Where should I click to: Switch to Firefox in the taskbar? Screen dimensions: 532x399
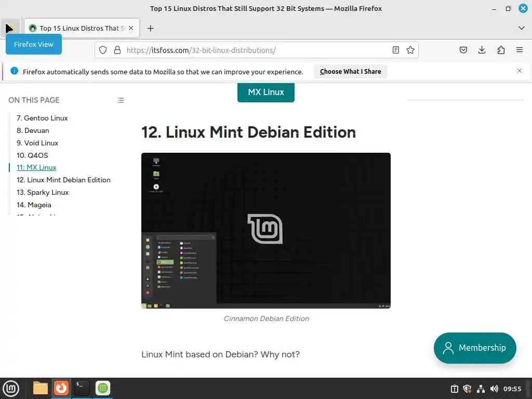click(x=61, y=388)
